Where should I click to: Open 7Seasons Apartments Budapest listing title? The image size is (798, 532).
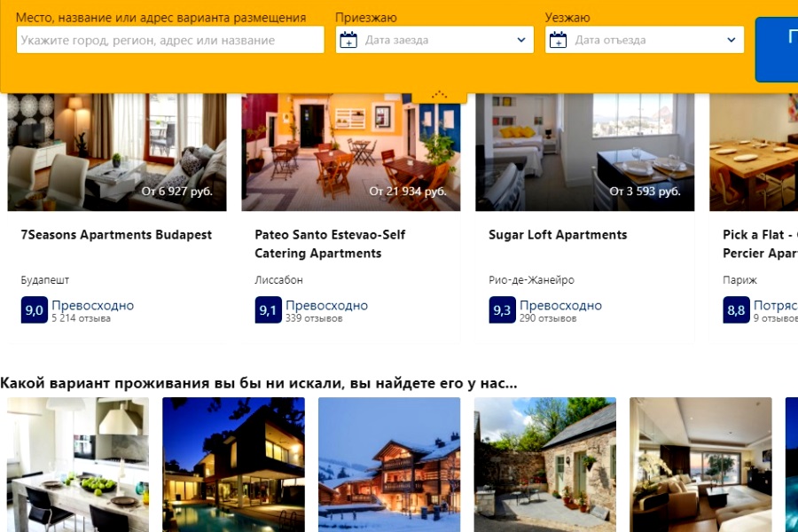coord(116,235)
